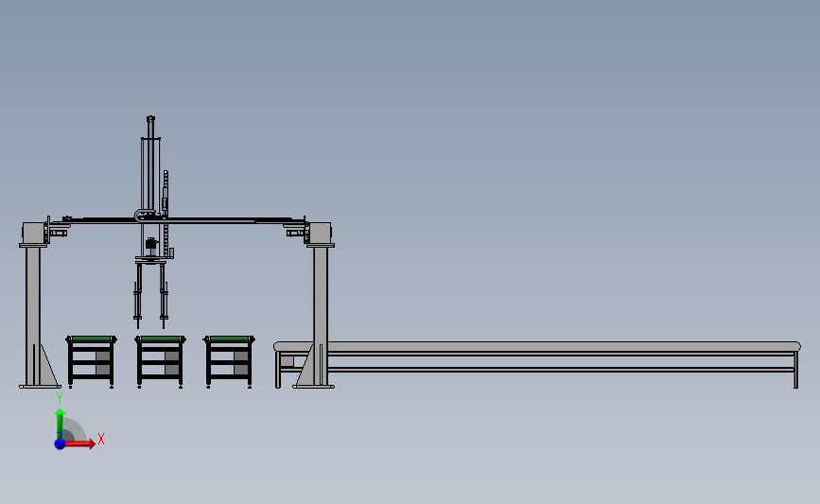The height and width of the screenshot is (504, 820).
Task: Select the gripper fork hanging below the carriage
Action: [x=150, y=293]
